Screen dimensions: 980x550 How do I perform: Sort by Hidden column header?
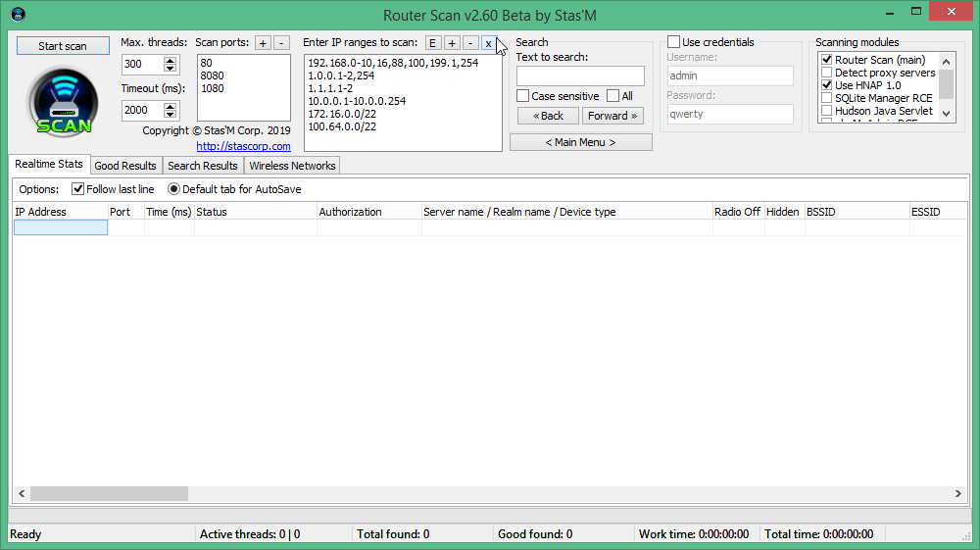784,212
